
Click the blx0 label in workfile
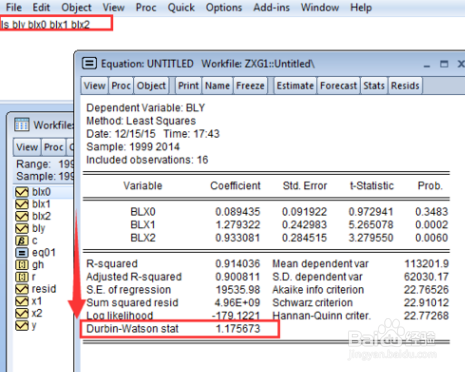pyautogui.click(x=41, y=192)
